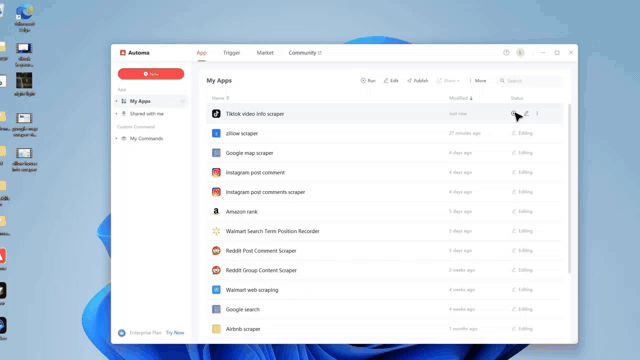Click the Publish toolbar button
Viewport: 640px width, 360px height.
click(x=418, y=81)
